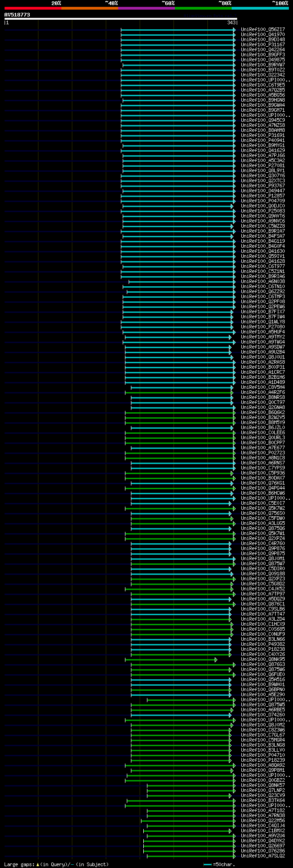Click on the UniRef100_Q59IV1 text
293x868 pixels.
263,256
